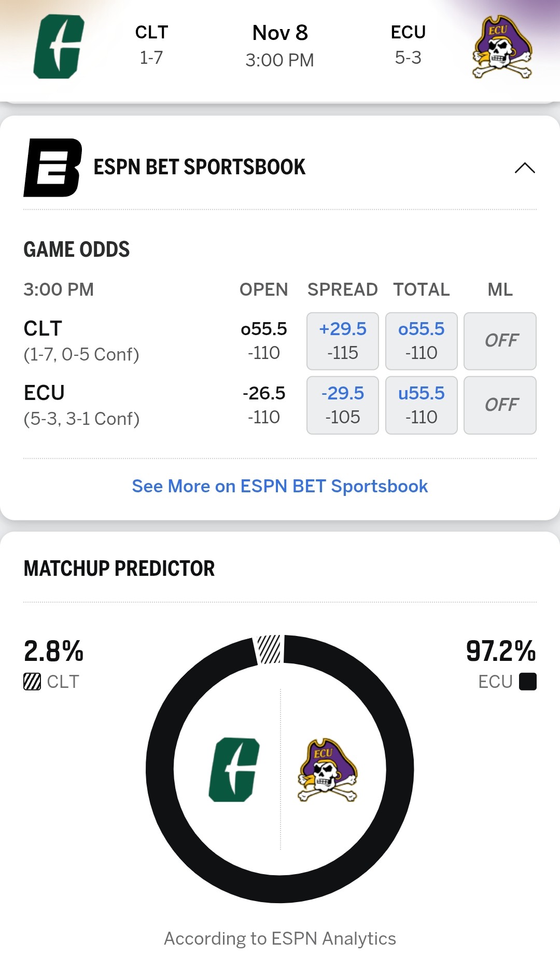Screen dimensions: 560x968
Task: Pick the under 55.5 total bet
Action: click(x=421, y=405)
